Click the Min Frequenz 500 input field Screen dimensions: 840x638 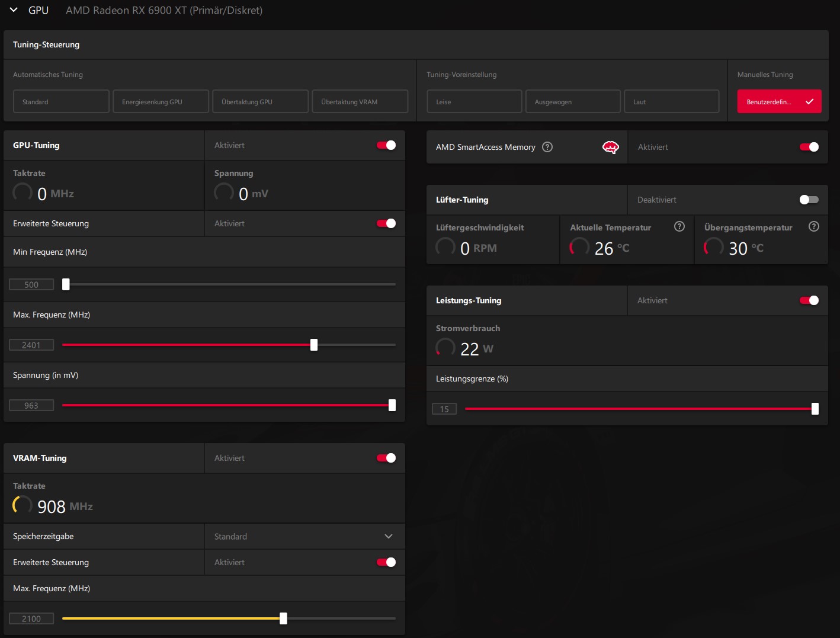tap(31, 284)
